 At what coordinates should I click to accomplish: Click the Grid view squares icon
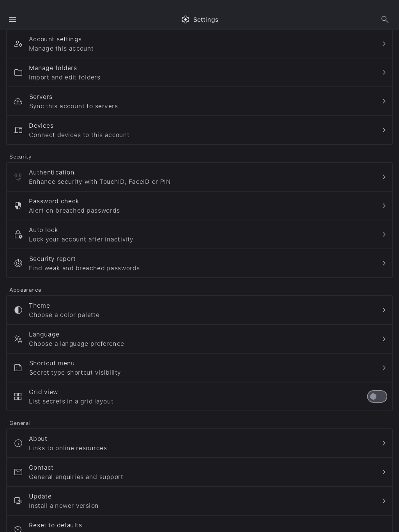18,396
